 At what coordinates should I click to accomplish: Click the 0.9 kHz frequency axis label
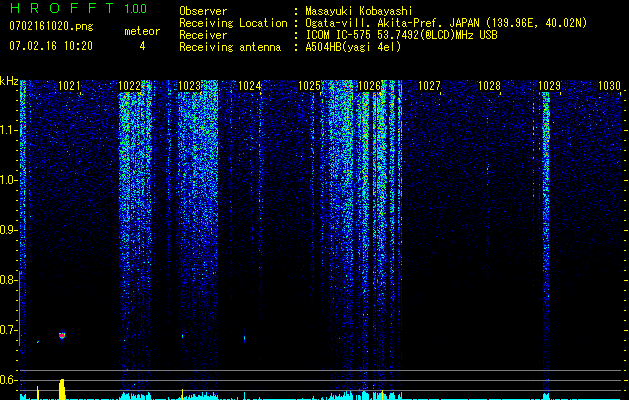(x=8, y=230)
